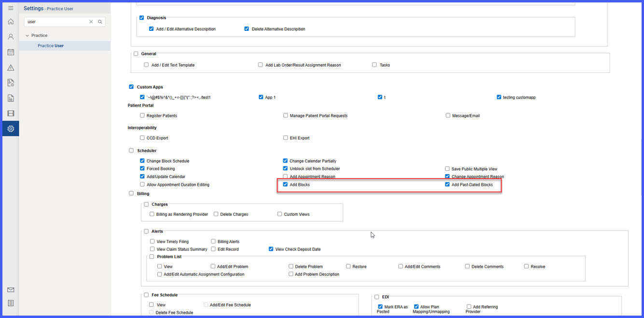
Task: Clear the settings search box with X
Action: click(x=91, y=22)
